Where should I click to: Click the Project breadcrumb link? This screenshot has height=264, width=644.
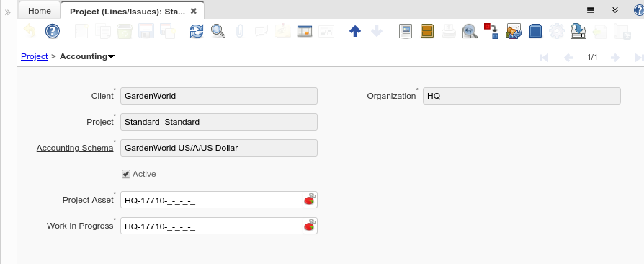pyautogui.click(x=35, y=56)
